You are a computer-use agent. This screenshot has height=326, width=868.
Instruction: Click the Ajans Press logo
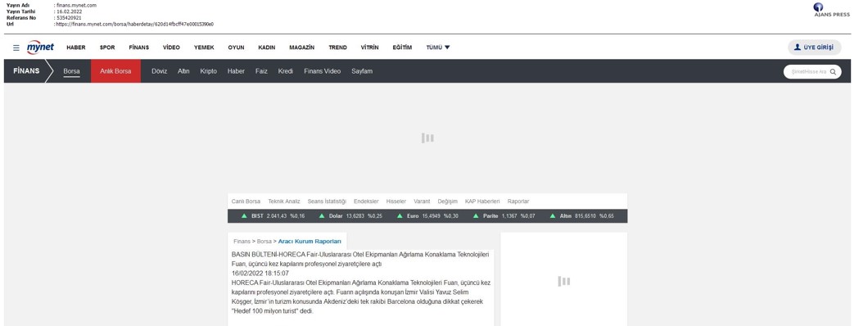(x=832, y=9)
